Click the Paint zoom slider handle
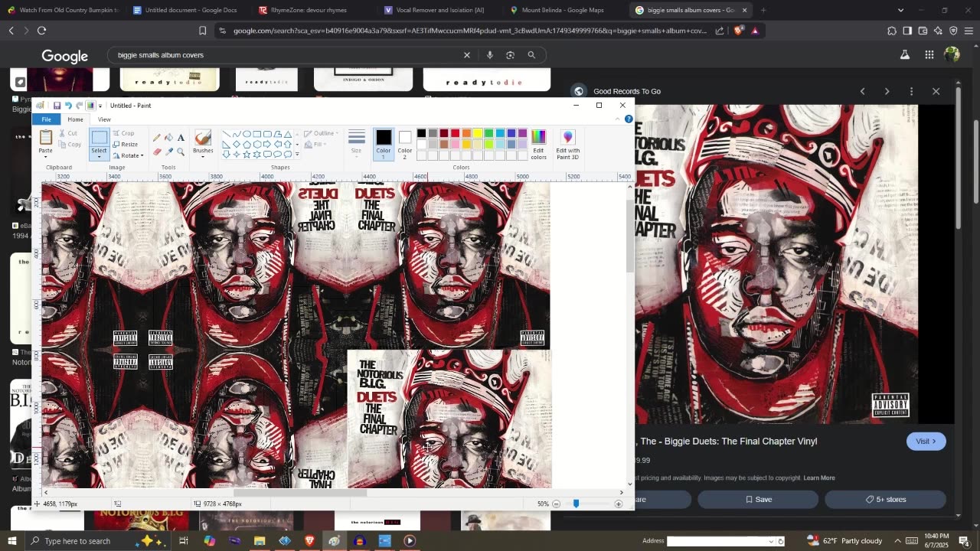The width and height of the screenshot is (980, 551). click(576, 504)
